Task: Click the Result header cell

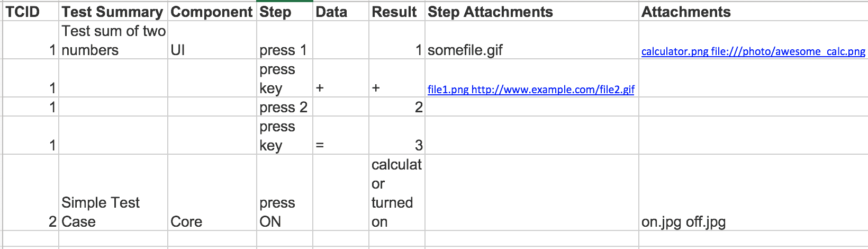Action: 397,12
